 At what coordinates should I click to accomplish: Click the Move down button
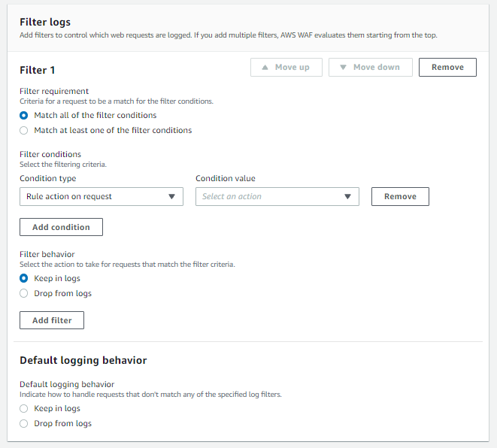[x=370, y=68]
